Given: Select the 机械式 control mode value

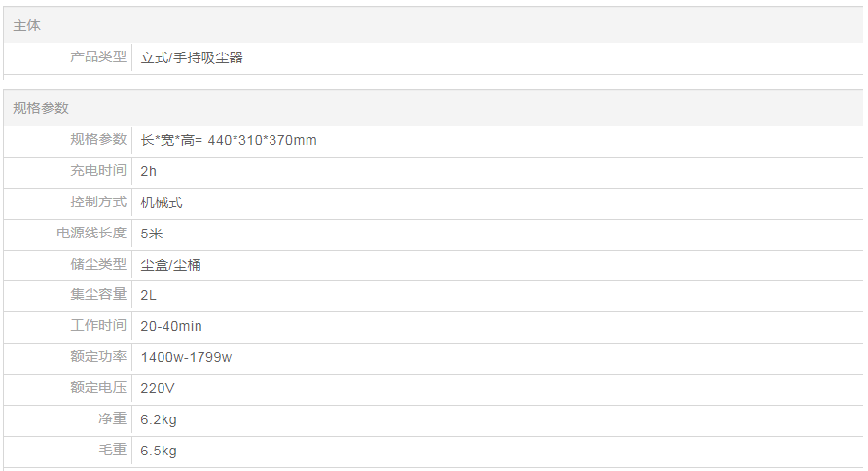Looking at the screenshot, I should click(162, 202).
